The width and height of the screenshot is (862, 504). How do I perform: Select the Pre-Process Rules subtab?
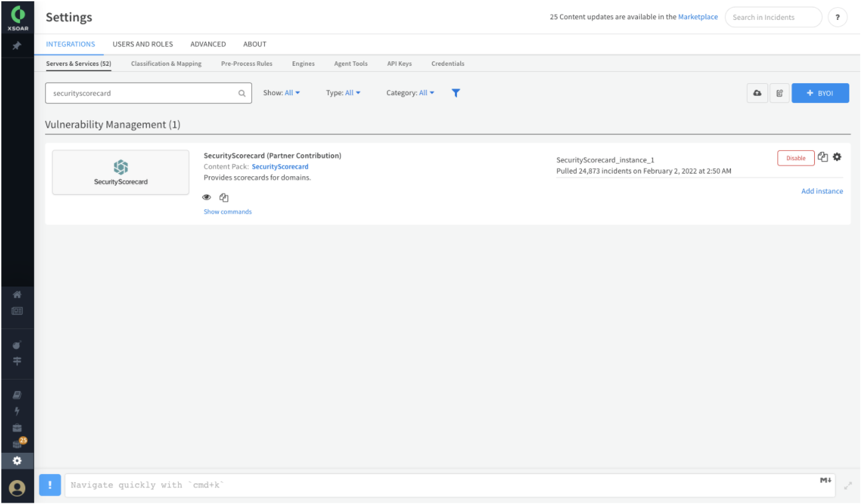247,64
